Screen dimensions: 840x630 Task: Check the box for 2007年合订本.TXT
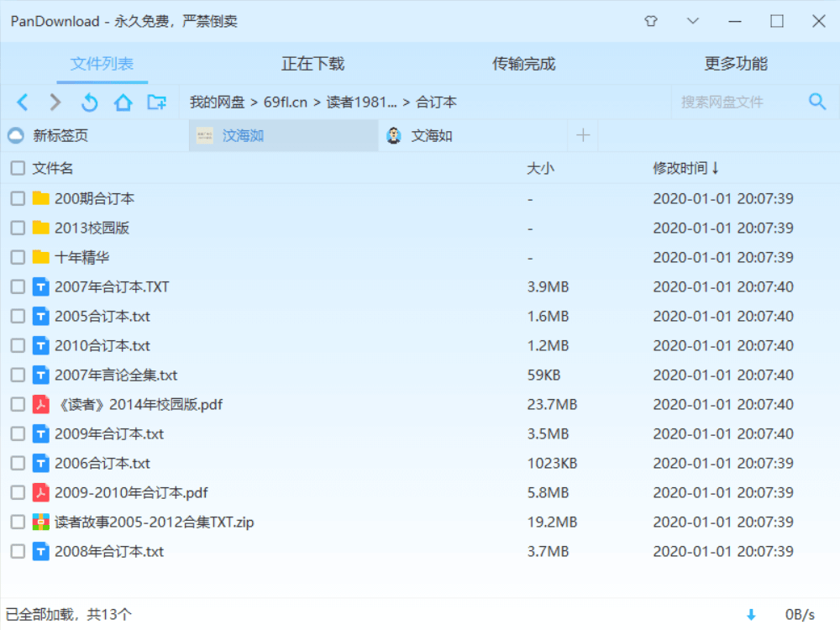pyautogui.click(x=18, y=287)
